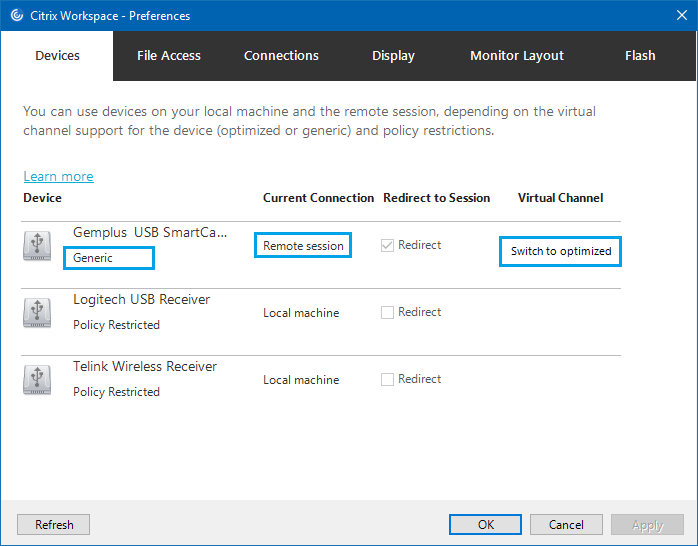This screenshot has height=546, width=698.
Task: Confirm preferences with OK button
Action: 485,525
